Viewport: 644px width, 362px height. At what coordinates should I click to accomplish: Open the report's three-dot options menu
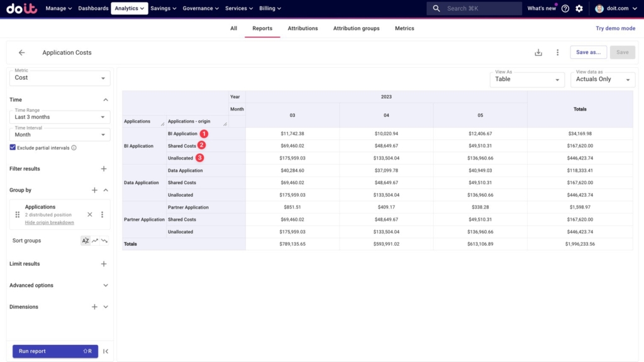point(557,53)
